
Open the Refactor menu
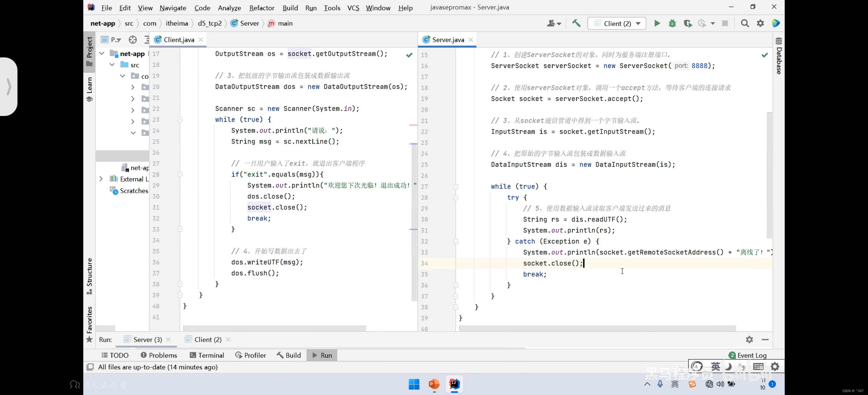[262, 8]
